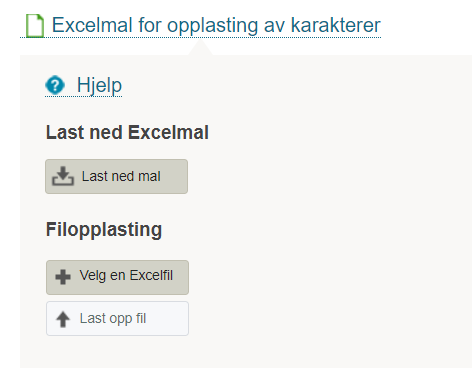This screenshot has height=368, width=472.
Task: Upload using the Last opp fil button
Action: tap(117, 318)
